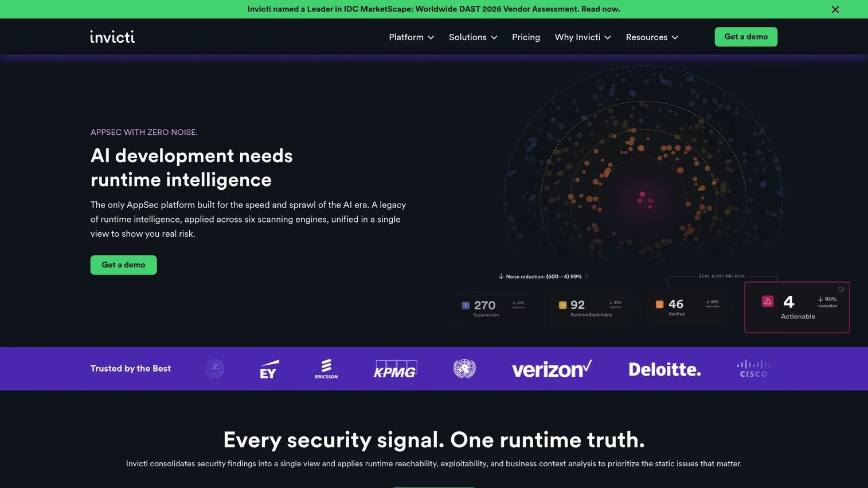Click the 'APPSEC WITH ZERO NOISE.' tagline

144,132
